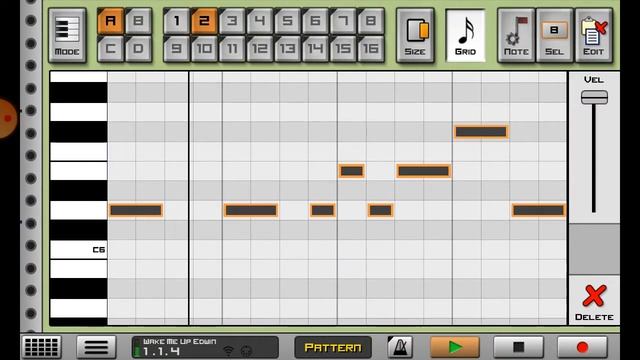
Task: Stop playback with the square button
Action: pyautogui.click(x=518, y=347)
